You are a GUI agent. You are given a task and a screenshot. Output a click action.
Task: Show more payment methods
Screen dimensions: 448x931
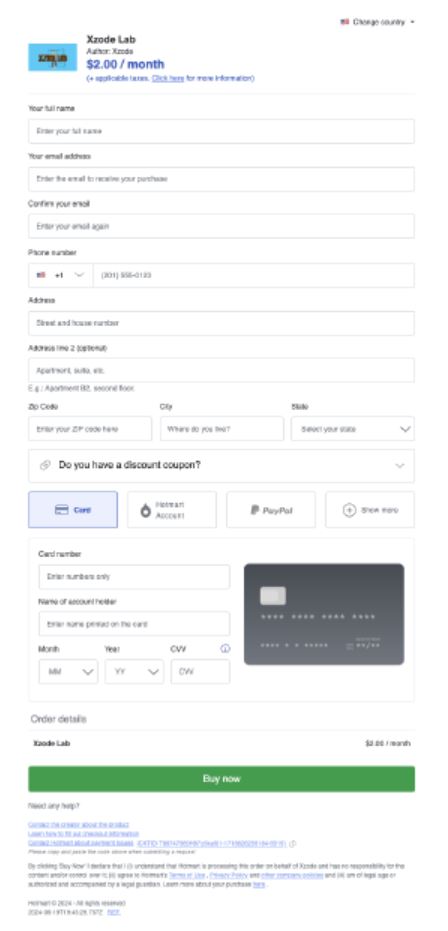coord(370,509)
